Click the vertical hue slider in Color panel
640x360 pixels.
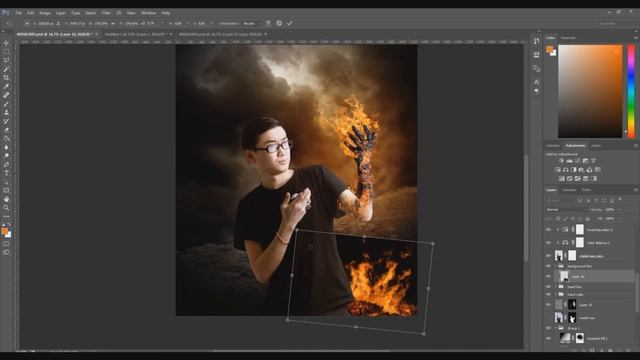tap(631, 91)
